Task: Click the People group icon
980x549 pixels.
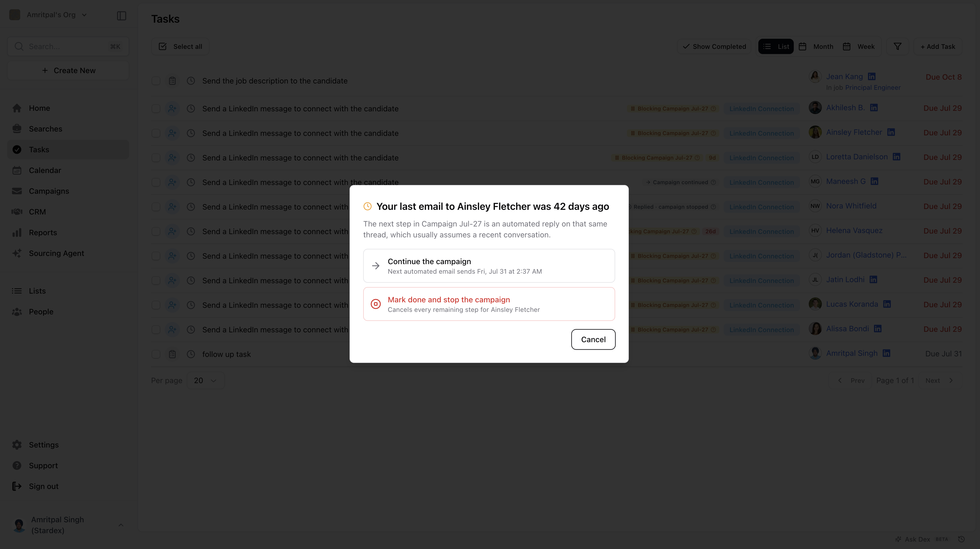Action: point(17,312)
